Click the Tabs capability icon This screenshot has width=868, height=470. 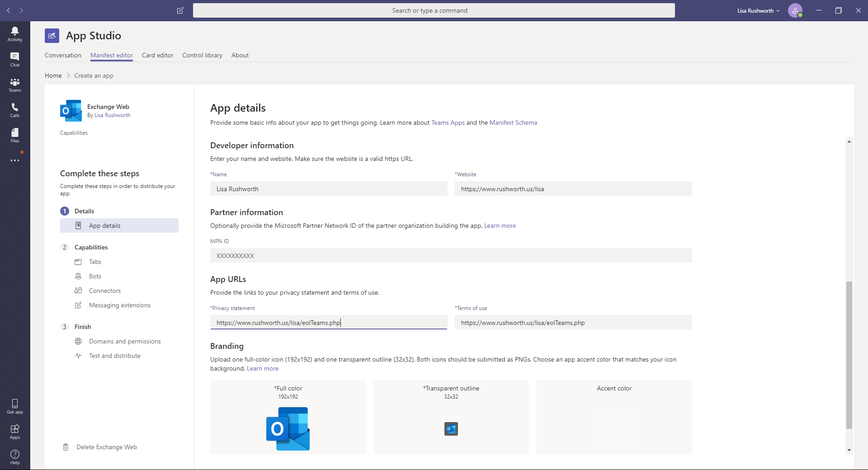click(x=78, y=262)
